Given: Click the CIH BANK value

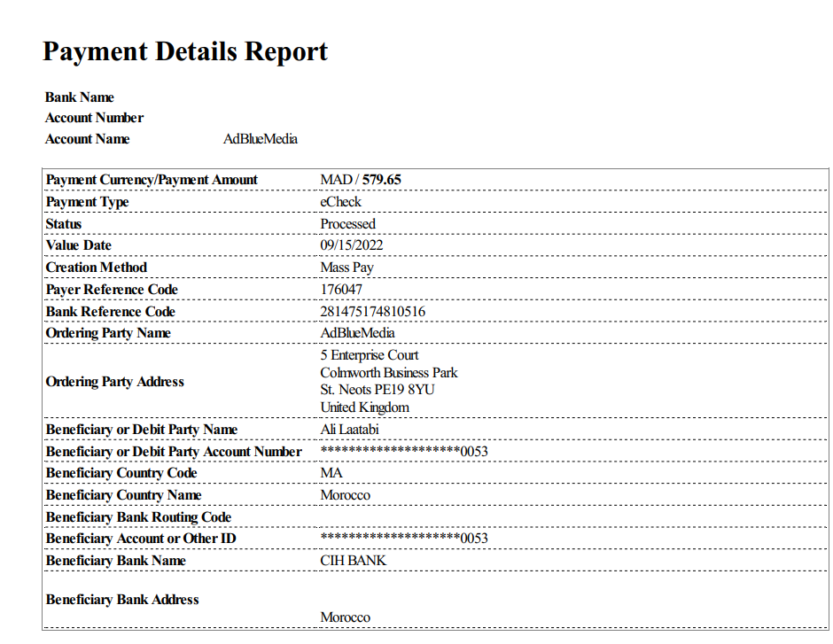Looking at the screenshot, I should 353,561.
